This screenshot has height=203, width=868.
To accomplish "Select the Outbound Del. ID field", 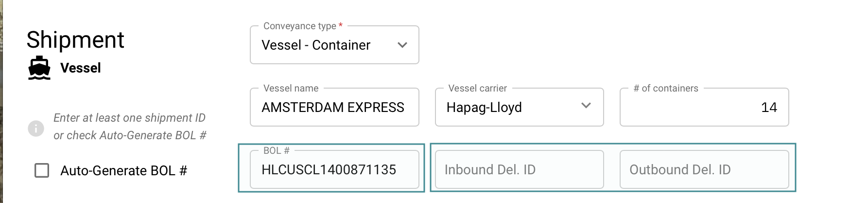I will click(704, 170).
